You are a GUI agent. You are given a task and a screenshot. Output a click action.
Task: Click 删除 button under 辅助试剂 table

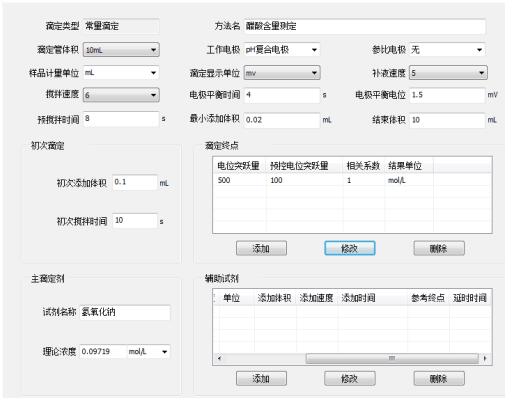tap(439, 379)
